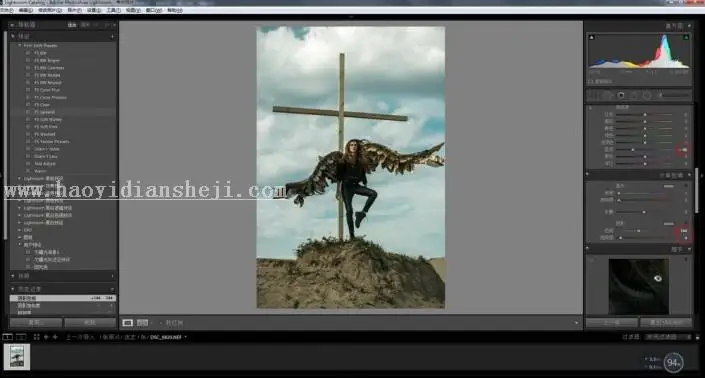Go back with filmstrip left arrow

click(46, 337)
